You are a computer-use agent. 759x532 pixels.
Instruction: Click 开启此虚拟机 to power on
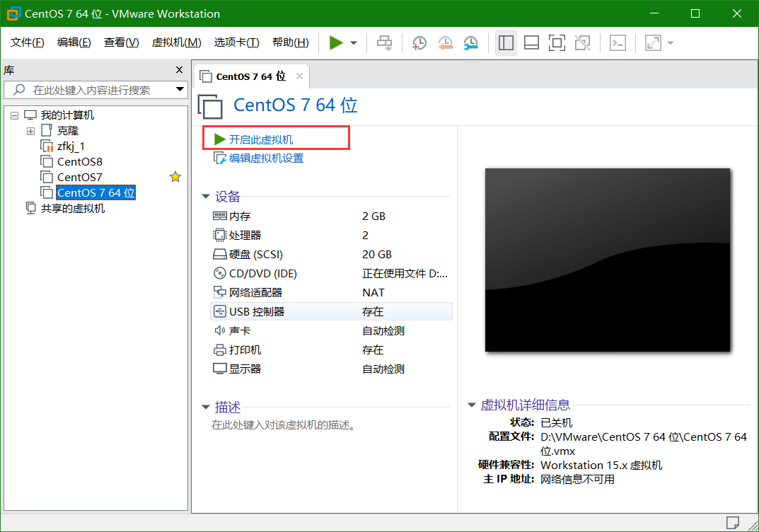261,139
